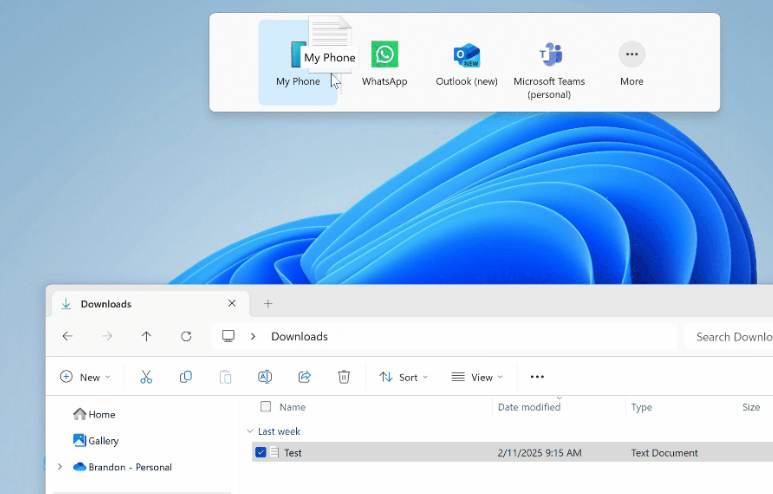Refresh the Downloads folder

pyautogui.click(x=186, y=336)
